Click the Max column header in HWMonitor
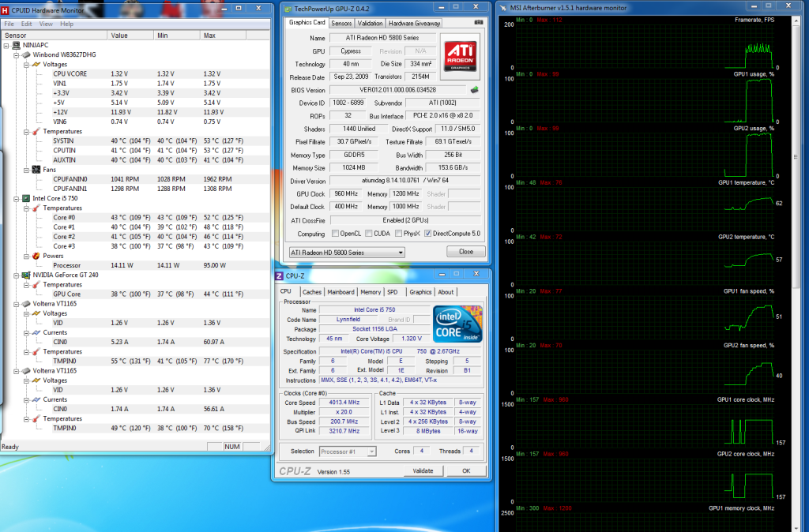Screen dimensions: 809x532 coord(223,36)
